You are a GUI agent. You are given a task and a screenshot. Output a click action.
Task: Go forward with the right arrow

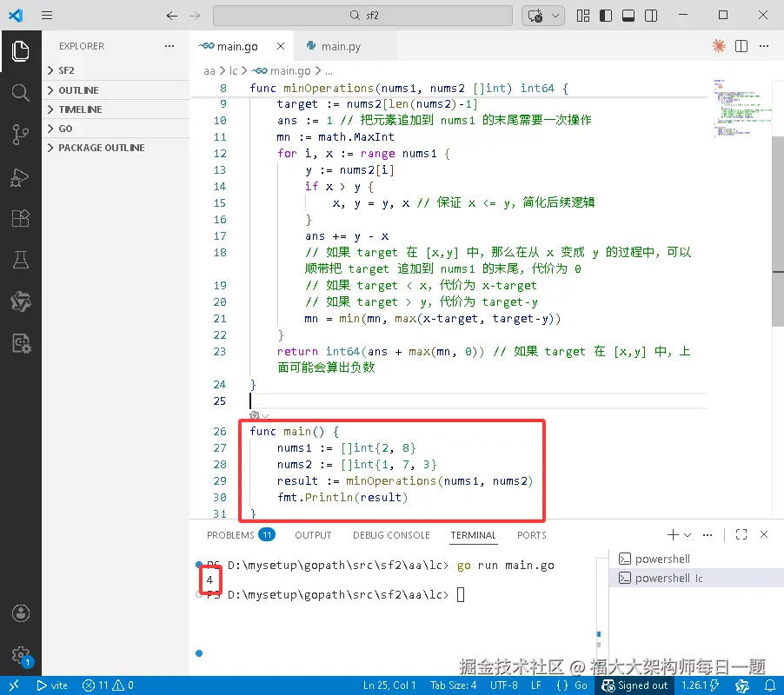(195, 16)
